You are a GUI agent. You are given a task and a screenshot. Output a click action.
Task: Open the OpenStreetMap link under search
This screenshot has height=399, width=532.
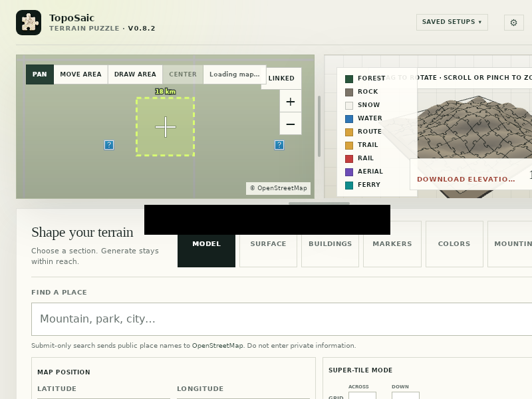tap(217, 345)
